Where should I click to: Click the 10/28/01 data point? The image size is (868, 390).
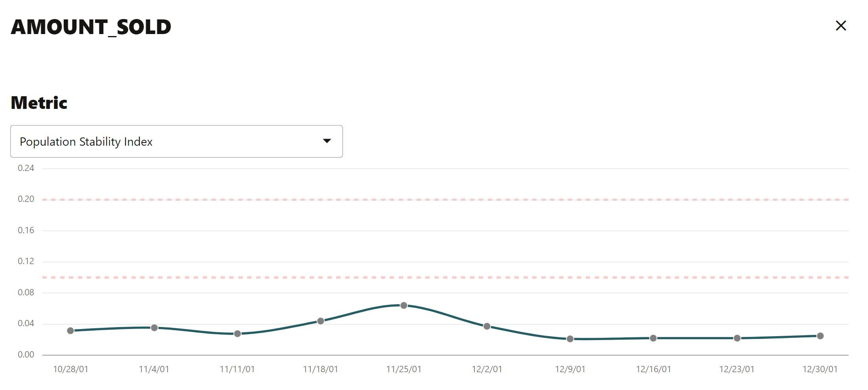pyautogui.click(x=70, y=331)
